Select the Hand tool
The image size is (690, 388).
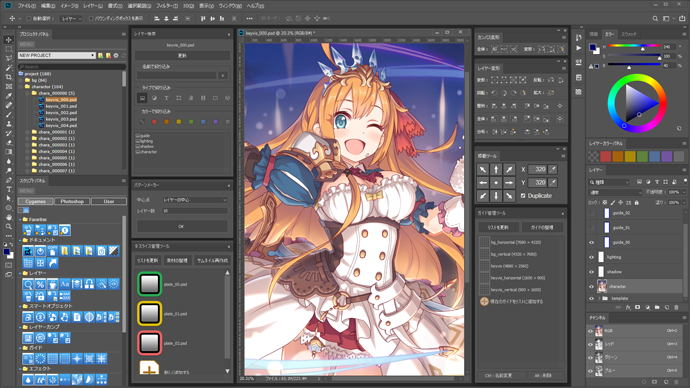click(8, 217)
